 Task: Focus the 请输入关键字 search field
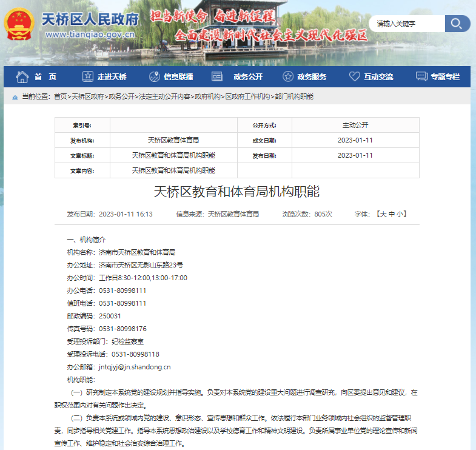407,24
